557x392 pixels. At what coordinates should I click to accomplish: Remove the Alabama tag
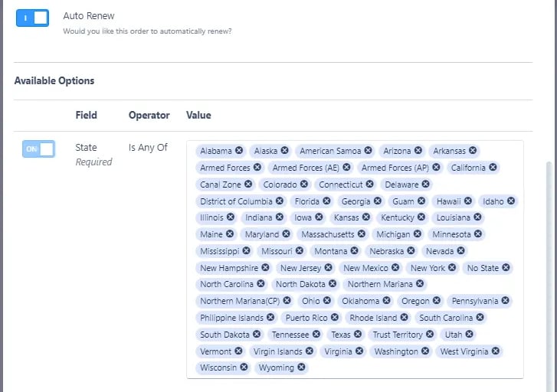[x=239, y=151]
